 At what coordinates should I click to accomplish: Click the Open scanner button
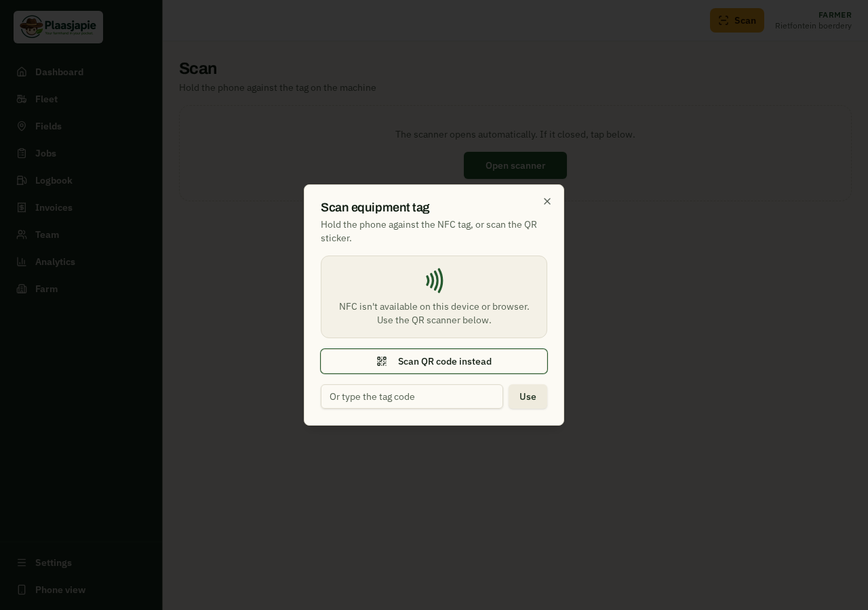click(x=515, y=165)
